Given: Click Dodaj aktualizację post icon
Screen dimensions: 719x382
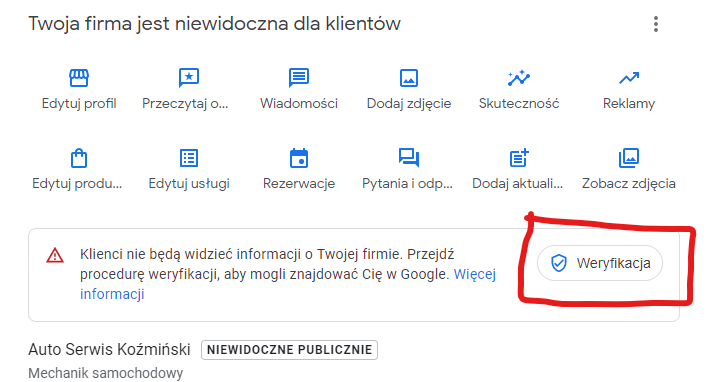Looking at the screenshot, I should coord(519,158).
